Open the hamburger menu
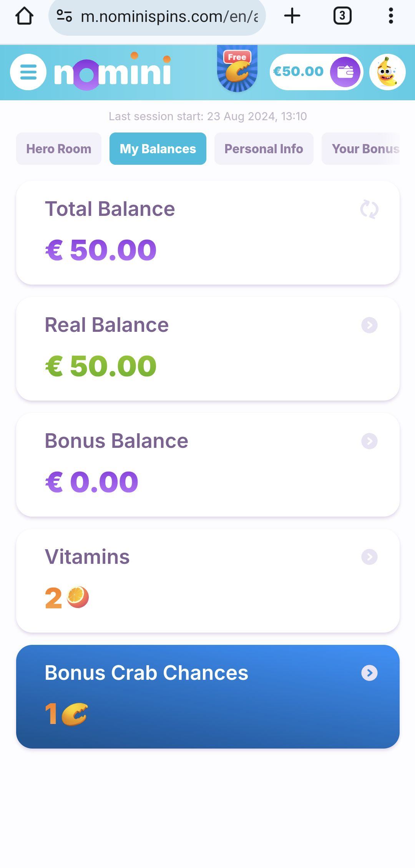Screen dimensions: 415x868 (28, 72)
